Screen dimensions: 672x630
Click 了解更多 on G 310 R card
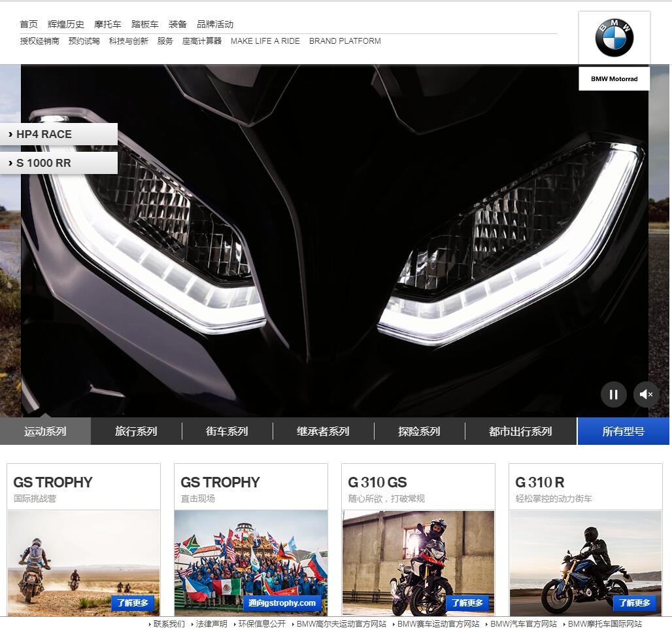click(x=634, y=603)
